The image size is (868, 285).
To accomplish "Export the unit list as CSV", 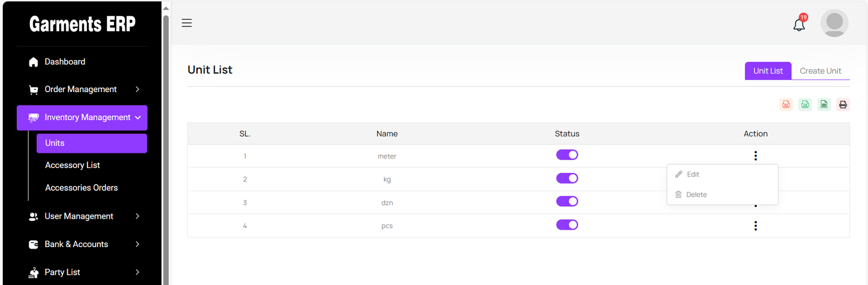I will click(805, 105).
